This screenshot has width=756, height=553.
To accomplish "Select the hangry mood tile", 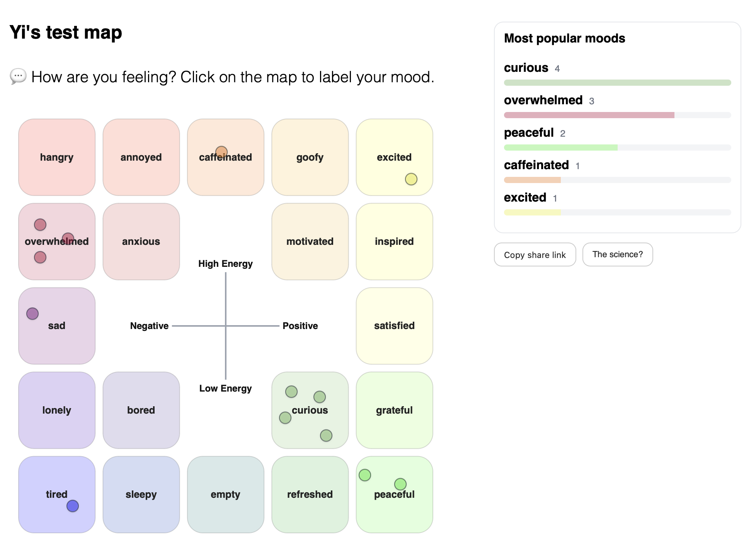I will [x=56, y=157].
